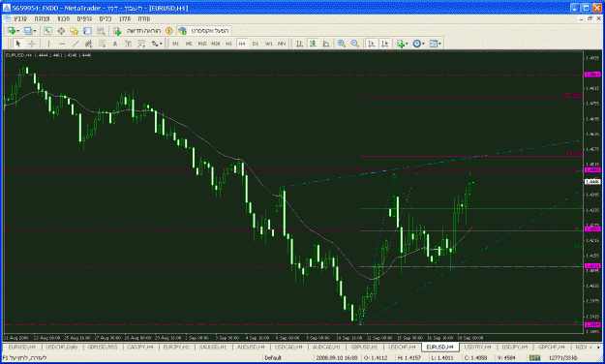Expand the New Chart dropdown arrow
Screen dimensions: 605x364
(x=17, y=31)
